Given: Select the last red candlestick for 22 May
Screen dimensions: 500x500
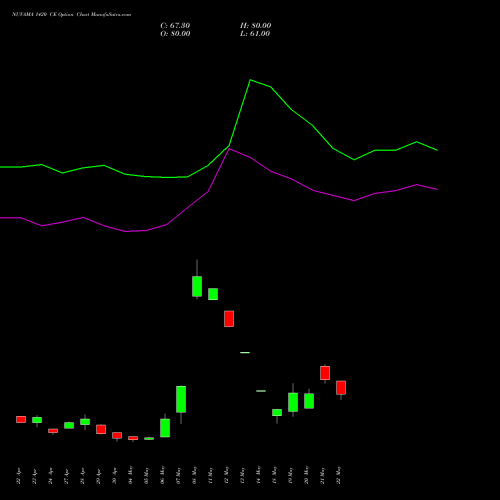Looking at the screenshot, I should (x=341, y=388).
